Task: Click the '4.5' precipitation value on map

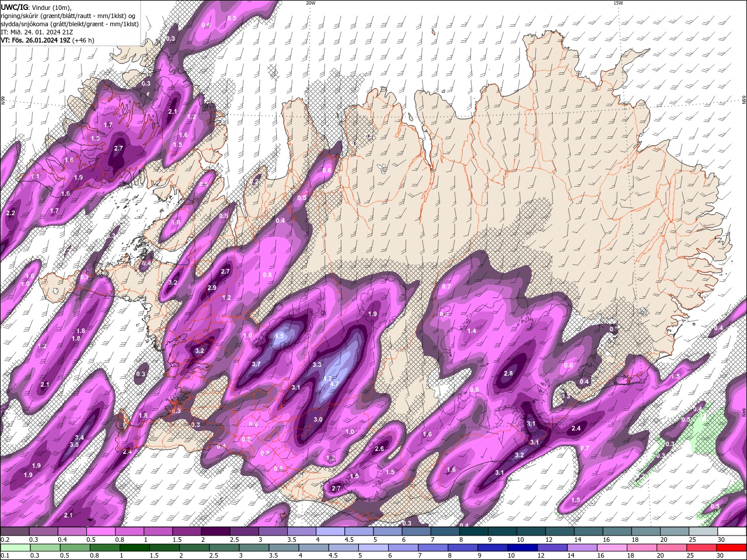Action: (x=279, y=336)
